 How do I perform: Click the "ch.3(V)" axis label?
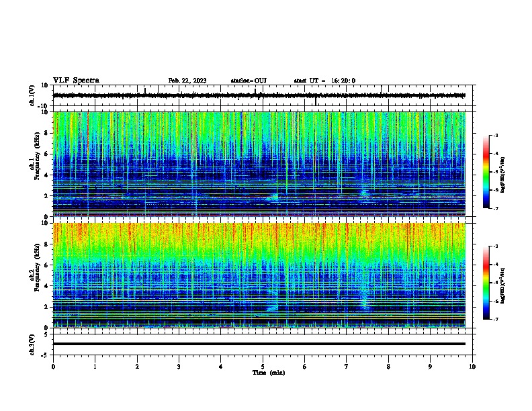tap(32, 345)
